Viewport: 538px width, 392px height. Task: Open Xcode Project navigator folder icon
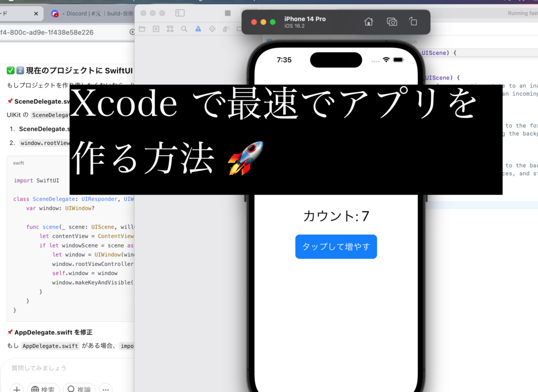pyautogui.click(x=142, y=29)
